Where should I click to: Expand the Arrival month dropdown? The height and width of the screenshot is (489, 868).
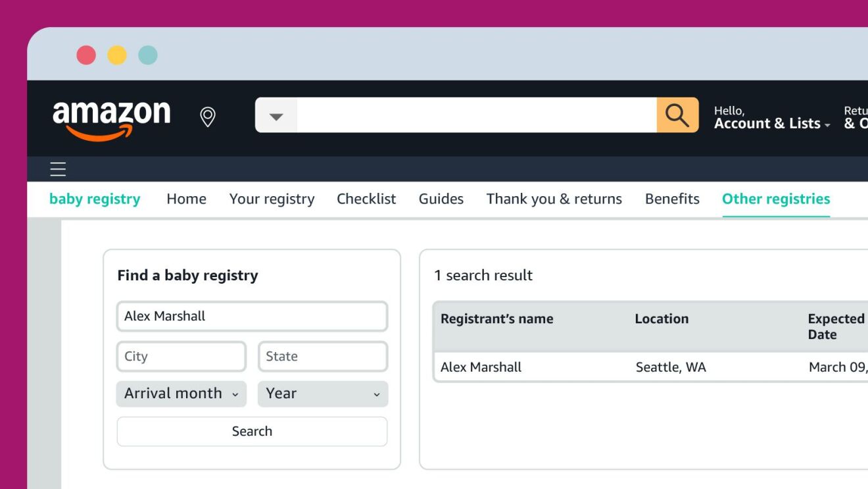pos(181,394)
